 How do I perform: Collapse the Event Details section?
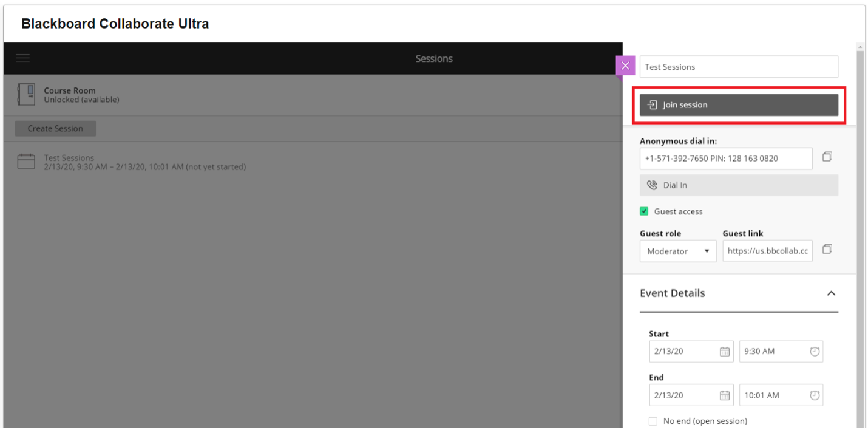(x=831, y=293)
